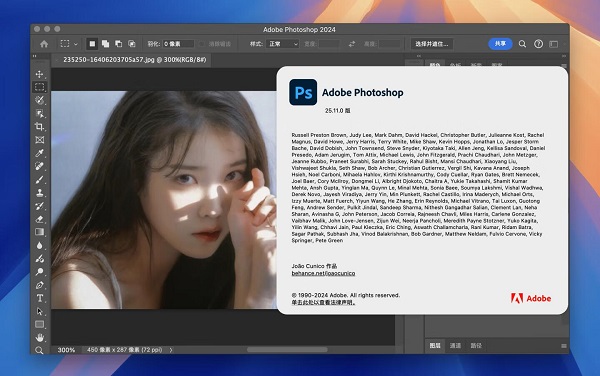
Task: Select the Gradient tool
Action: pos(39,232)
